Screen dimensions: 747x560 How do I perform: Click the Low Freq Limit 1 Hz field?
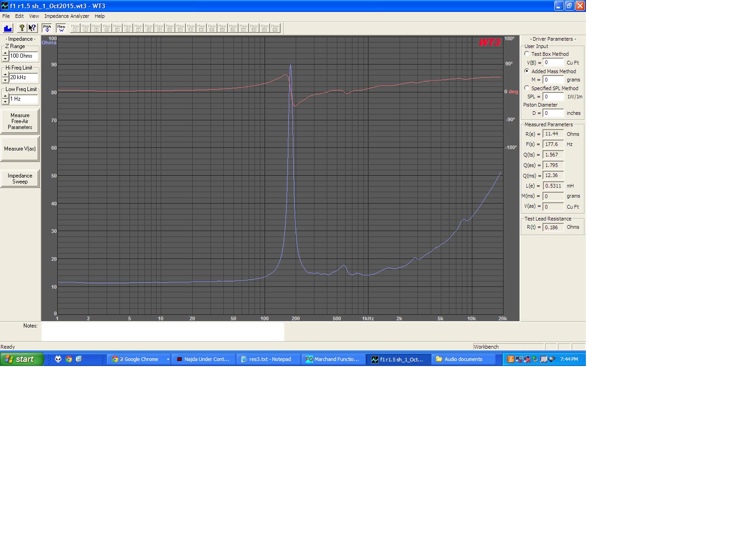click(x=23, y=99)
